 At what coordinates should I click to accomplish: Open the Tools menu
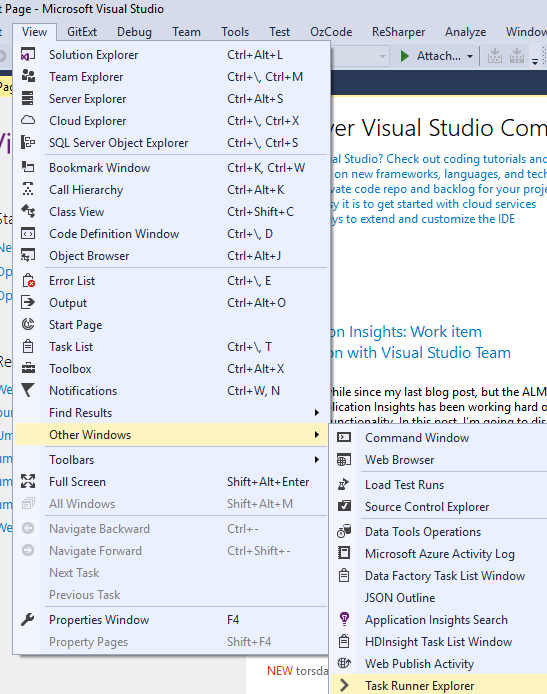(x=235, y=32)
